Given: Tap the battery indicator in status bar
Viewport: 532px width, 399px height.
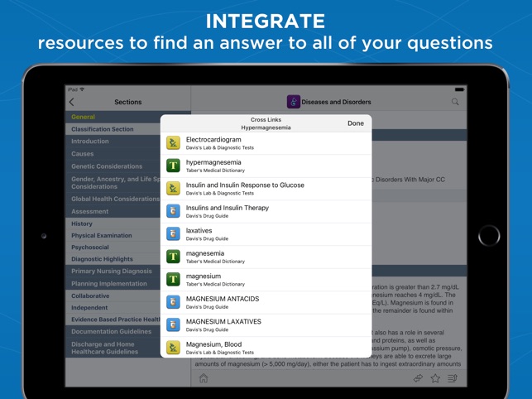Looking at the screenshot, I should tap(460, 89).
